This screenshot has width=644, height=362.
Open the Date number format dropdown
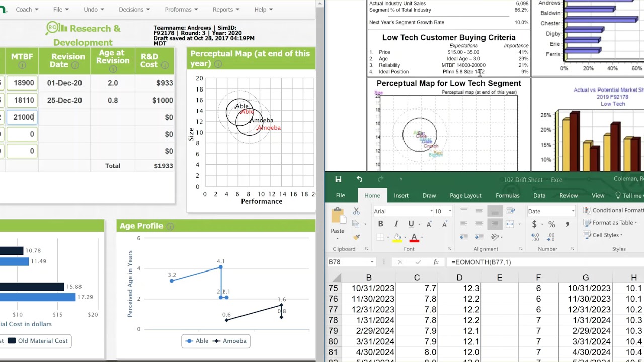573,211
